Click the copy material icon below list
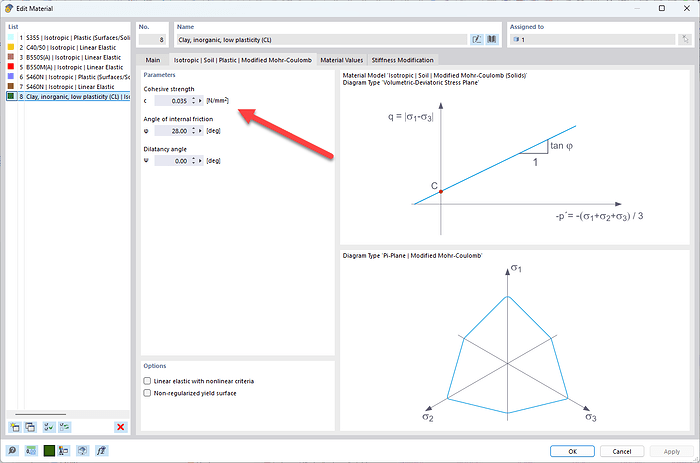The height and width of the screenshot is (463, 700). coord(30,427)
